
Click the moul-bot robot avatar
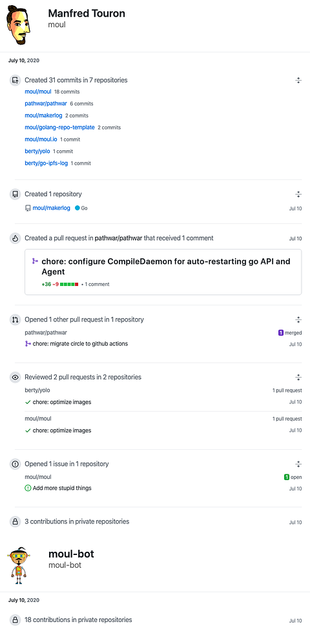[19, 565]
